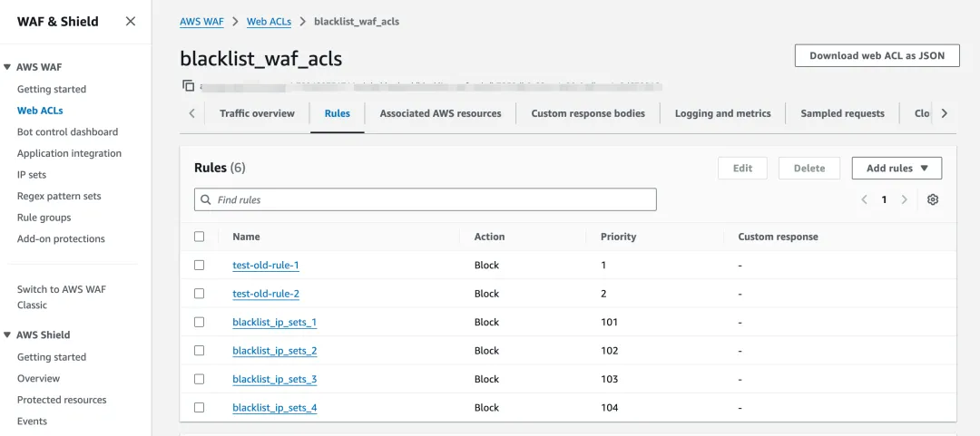Collapse the AWS Shield section
980x436 pixels.
(7, 334)
